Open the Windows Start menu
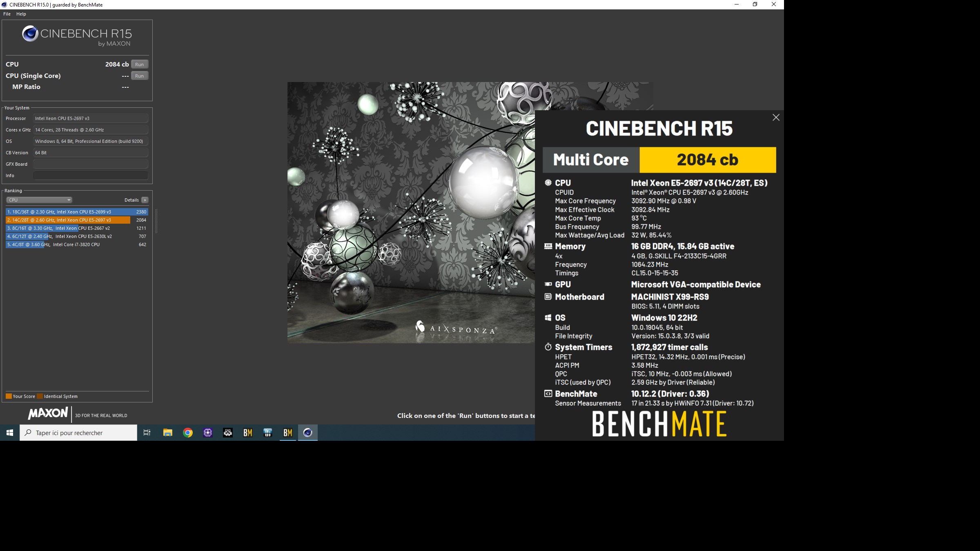Image resolution: width=980 pixels, height=551 pixels. pos(10,433)
